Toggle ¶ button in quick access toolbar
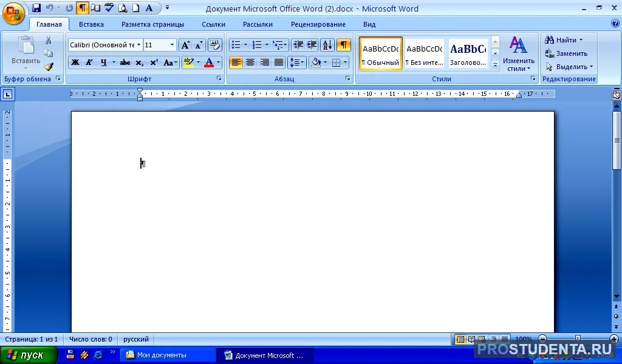This screenshot has width=622, height=364. coord(83,8)
